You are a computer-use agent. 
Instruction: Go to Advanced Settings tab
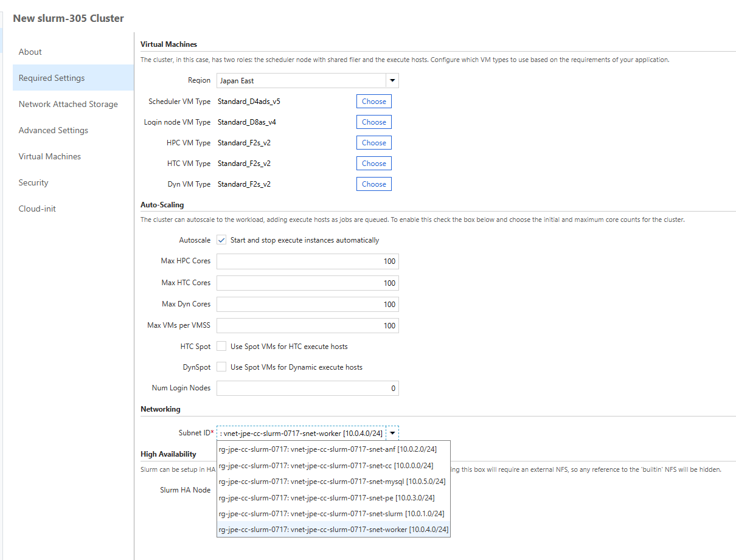tap(54, 130)
